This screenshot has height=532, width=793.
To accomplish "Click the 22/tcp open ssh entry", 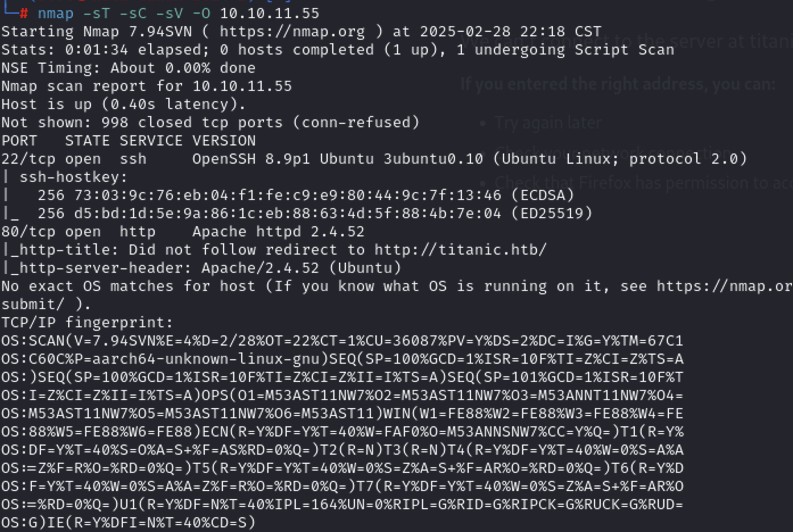I will click(74, 159).
